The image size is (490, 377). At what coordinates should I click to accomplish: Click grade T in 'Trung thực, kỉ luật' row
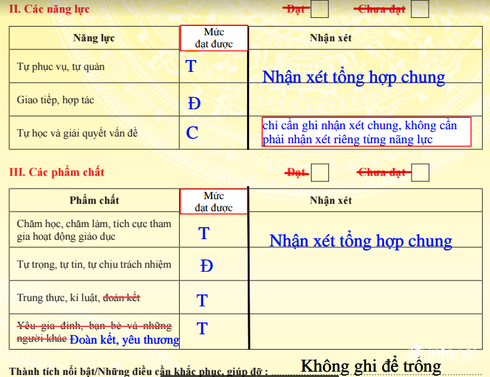click(202, 300)
